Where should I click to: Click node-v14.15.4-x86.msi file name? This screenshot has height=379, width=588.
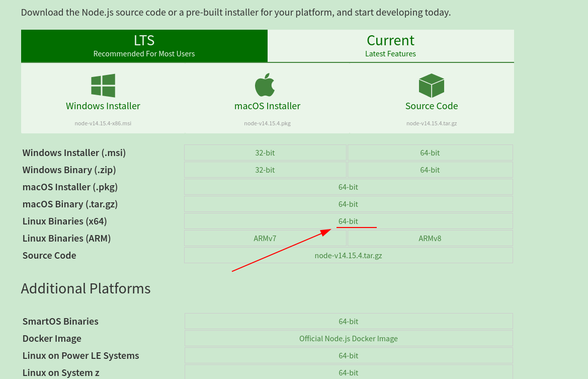103,123
